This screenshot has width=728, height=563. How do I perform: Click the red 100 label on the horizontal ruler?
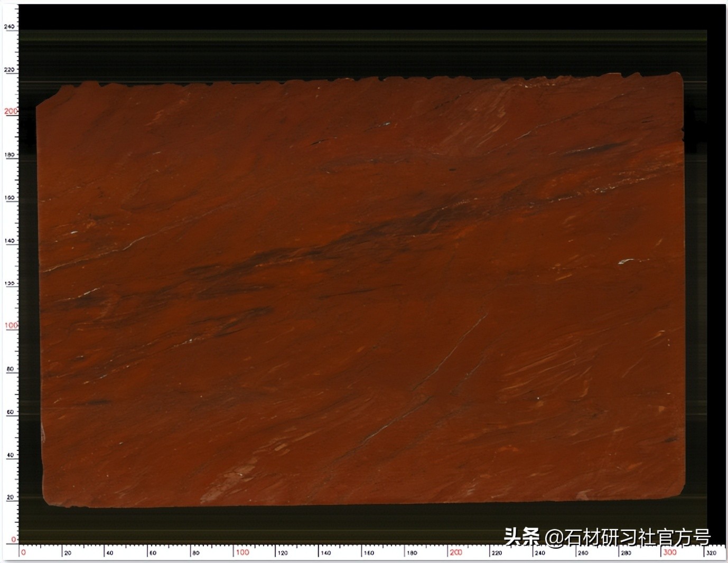pos(242,552)
